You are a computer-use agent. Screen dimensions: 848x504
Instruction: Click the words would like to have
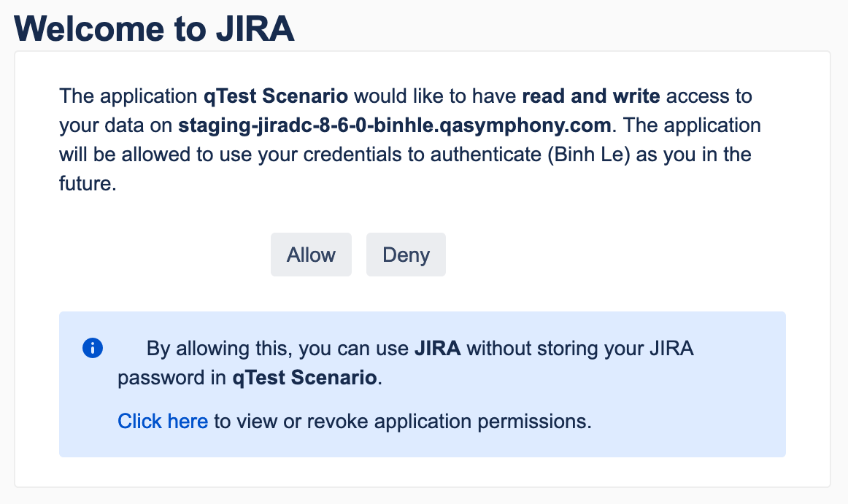[x=435, y=96]
